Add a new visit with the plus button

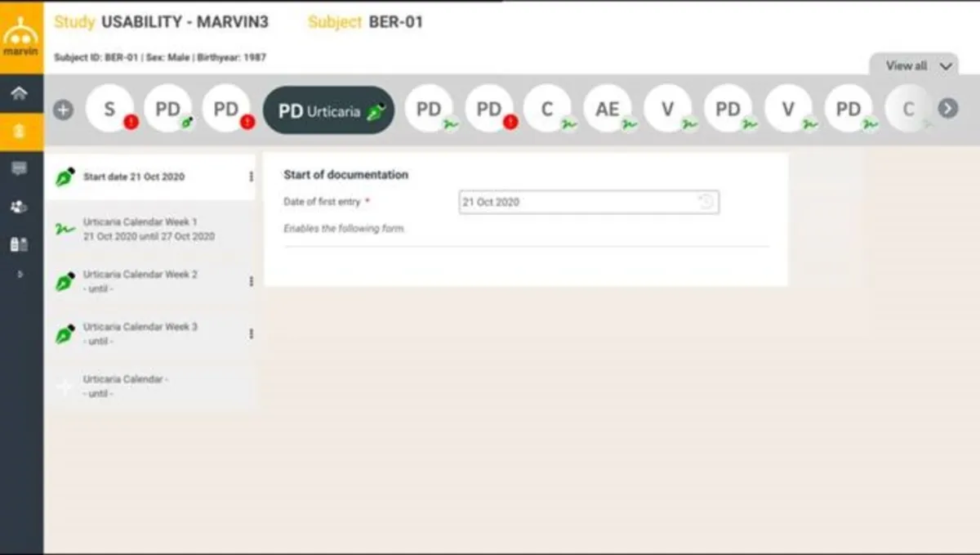(x=63, y=110)
